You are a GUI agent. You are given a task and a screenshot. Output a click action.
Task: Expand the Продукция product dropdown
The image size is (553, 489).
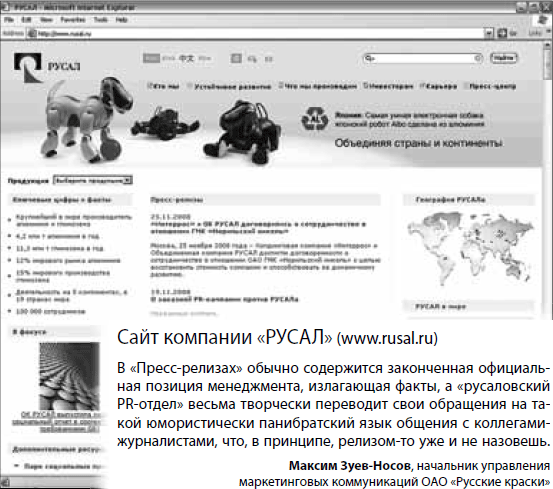point(93,180)
